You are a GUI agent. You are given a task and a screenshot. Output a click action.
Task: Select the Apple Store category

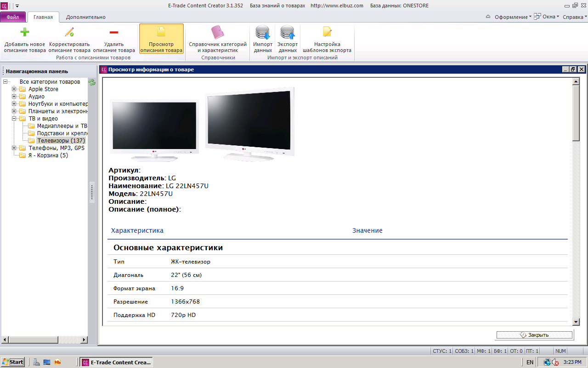click(x=43, y=89)
